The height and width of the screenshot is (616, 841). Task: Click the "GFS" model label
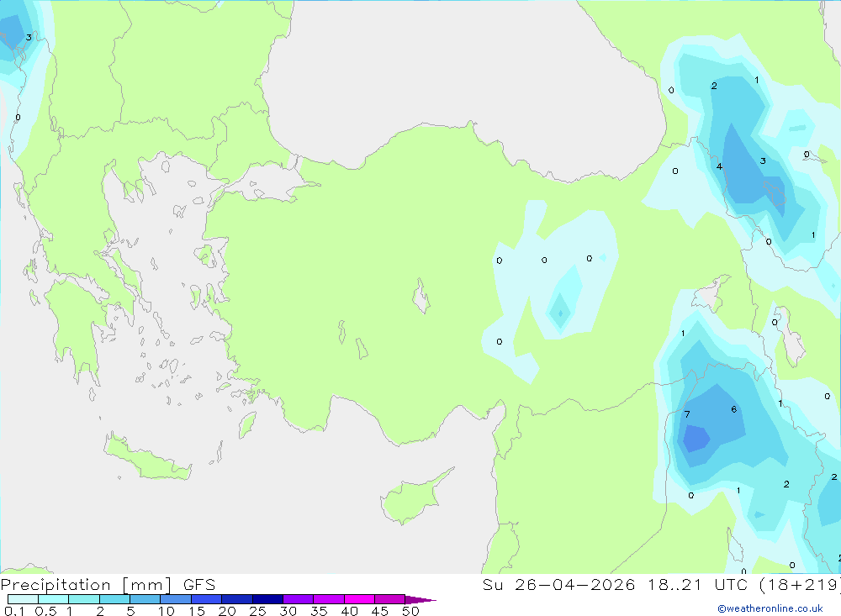pyautogui.click(x=199, y=585)
